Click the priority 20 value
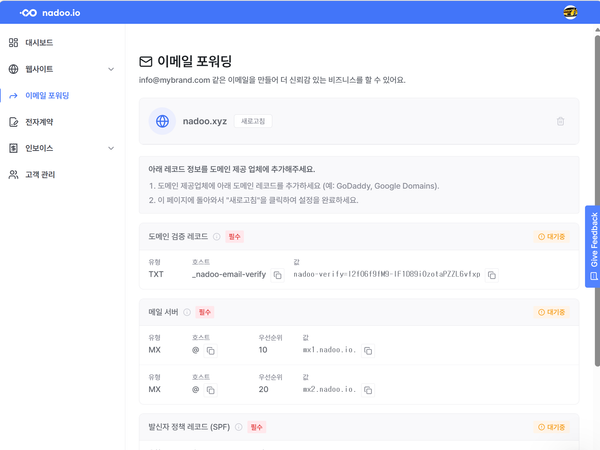The image size is (600, 450). coord(263,389)
